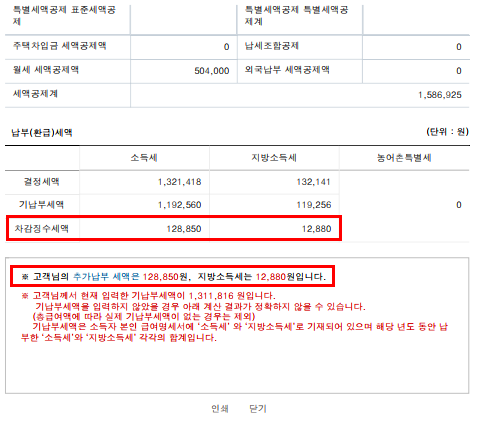Click the 외국납부 세액공제액 label
Viewport: 480px width, 422px height.
(287, 70)
